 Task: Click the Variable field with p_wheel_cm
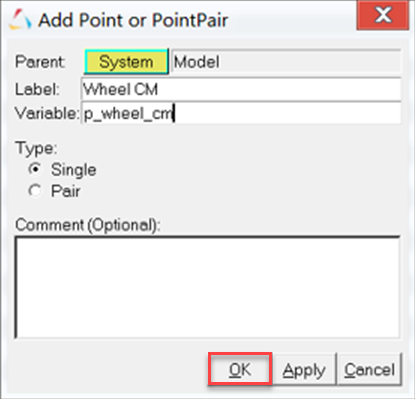coord(241,113)
